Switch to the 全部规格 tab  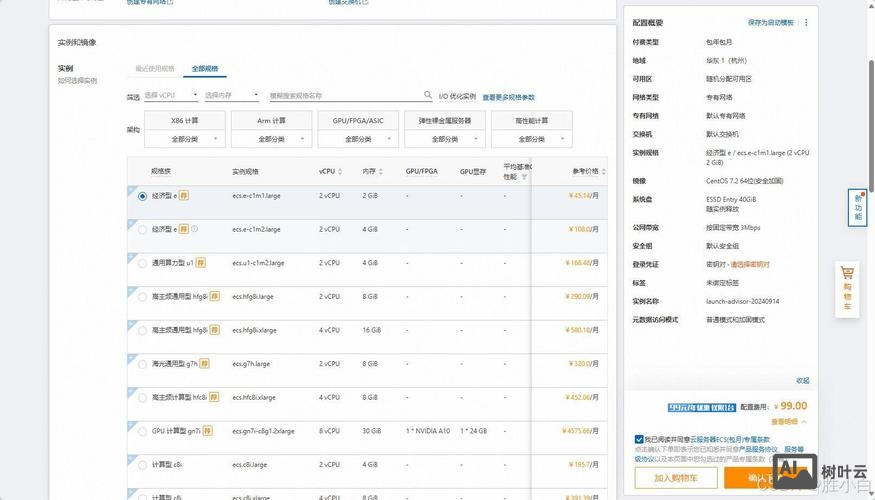(205, 69)
